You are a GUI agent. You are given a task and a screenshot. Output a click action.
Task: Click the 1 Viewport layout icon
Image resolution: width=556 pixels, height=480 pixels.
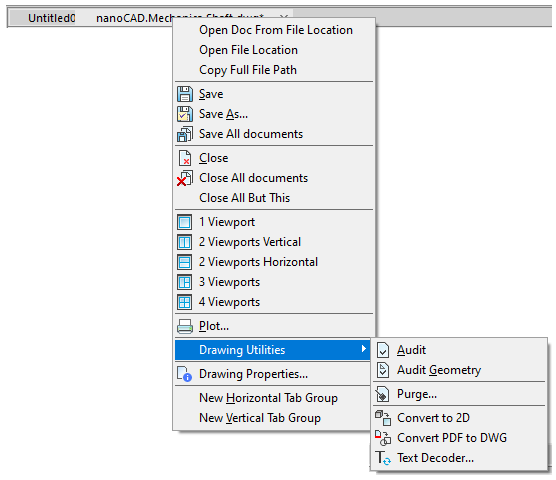[x=185, y=222]
